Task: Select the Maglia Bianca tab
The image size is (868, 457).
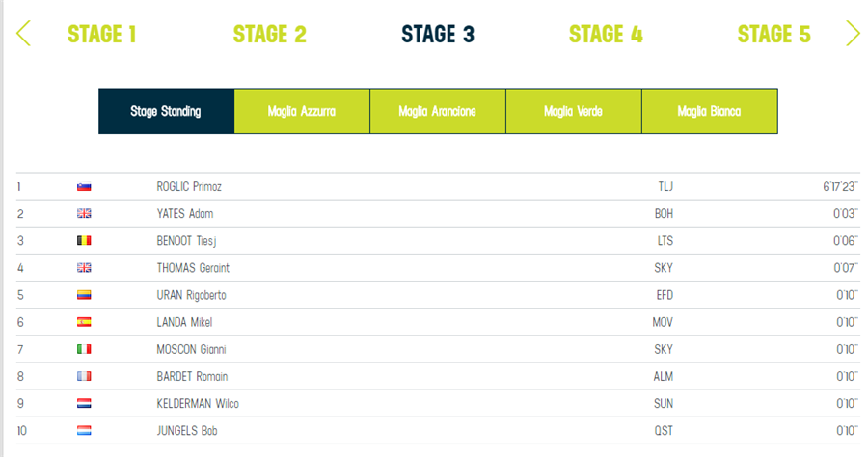Action: [709, 112]
